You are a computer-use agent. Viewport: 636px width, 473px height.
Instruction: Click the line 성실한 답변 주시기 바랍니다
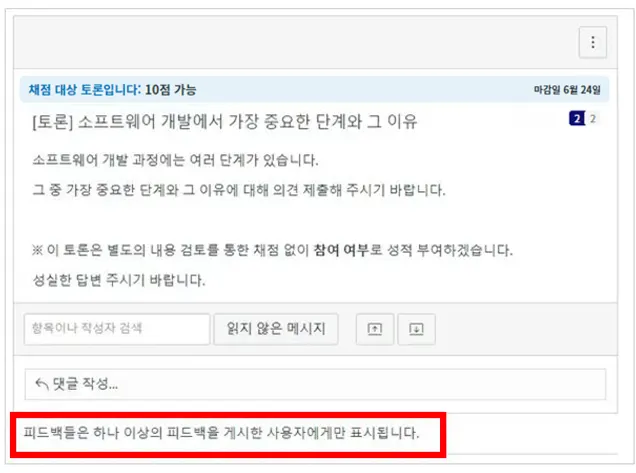(x=119, y=280)
